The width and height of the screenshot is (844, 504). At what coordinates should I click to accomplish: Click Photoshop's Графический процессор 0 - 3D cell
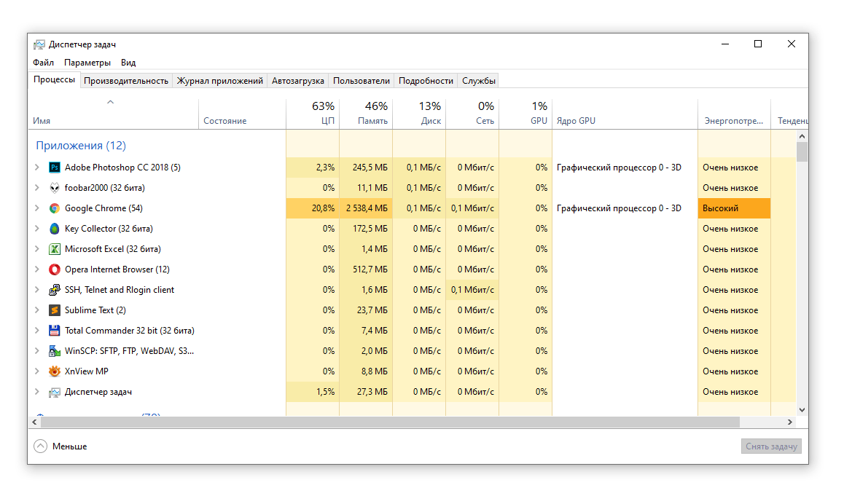coord(625,168)
